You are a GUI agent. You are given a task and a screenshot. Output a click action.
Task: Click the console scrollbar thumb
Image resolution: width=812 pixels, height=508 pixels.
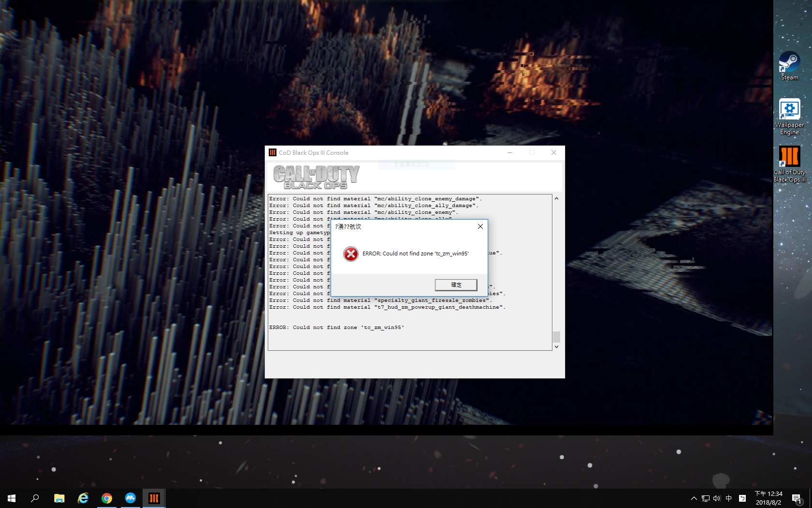pyautogui.click(x=556, y=337)
